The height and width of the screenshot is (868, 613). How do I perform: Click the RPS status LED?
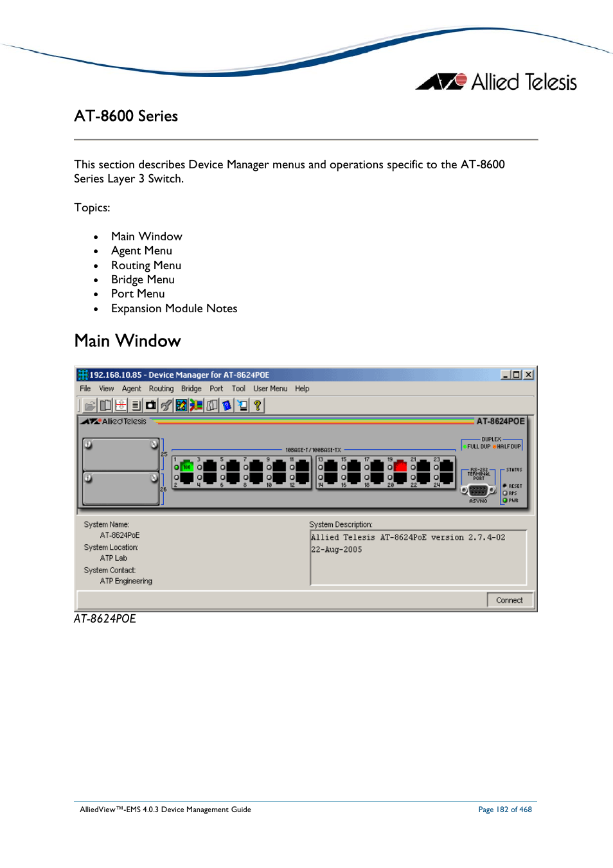505,493
